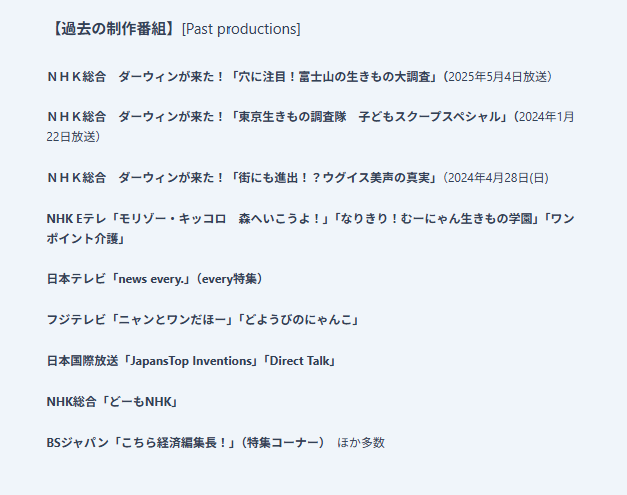The height and width of the screenshot is (495, 627).
Task: Click the どようびのにゃんこ program title
Action: pyautogui.click(x=294, y=320)
